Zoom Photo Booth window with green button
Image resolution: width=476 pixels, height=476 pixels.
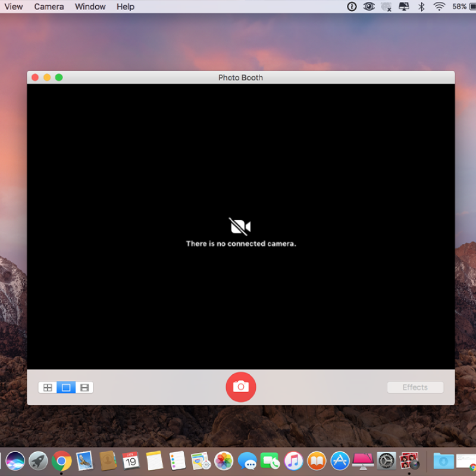pyautogui.click(x=59, y=77)
